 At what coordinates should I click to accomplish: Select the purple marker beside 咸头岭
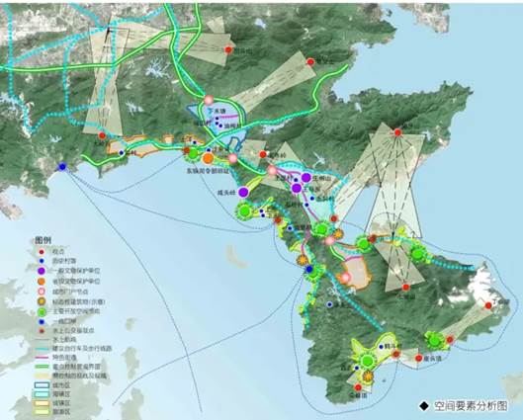243,192
